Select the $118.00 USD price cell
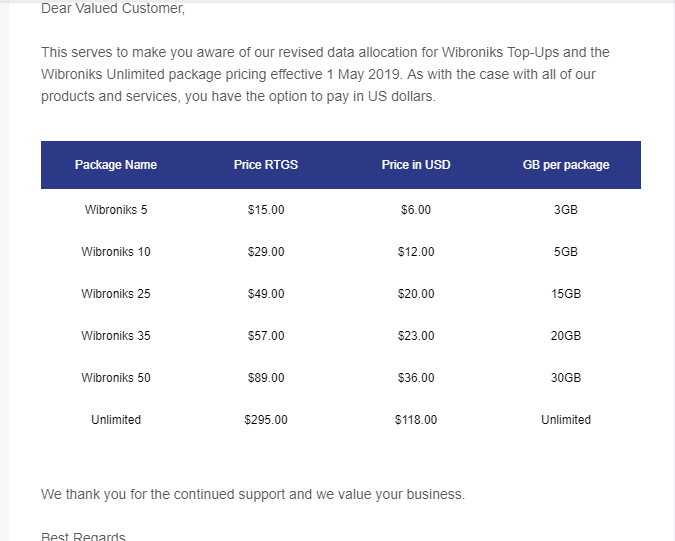The height and width of the screenshot is (541, 675). [x=416, y=420]
